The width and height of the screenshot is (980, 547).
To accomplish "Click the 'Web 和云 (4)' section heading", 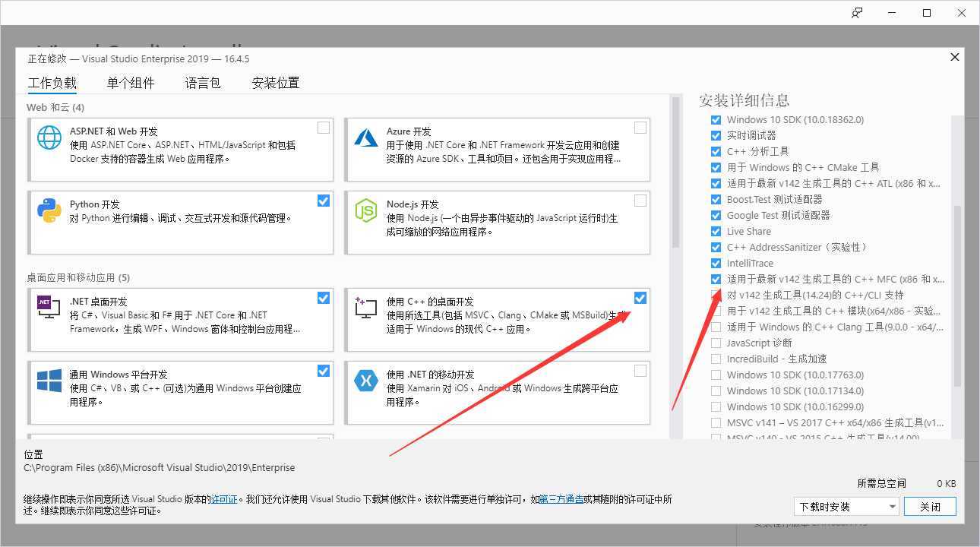I will tap(55, 107).
